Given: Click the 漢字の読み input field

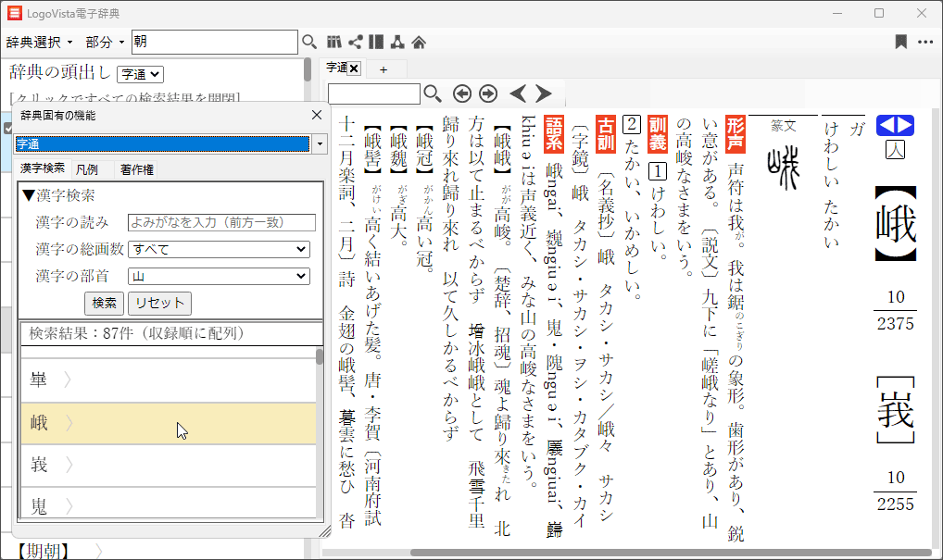Looking at the screenshot, I should tap(221, 222).
